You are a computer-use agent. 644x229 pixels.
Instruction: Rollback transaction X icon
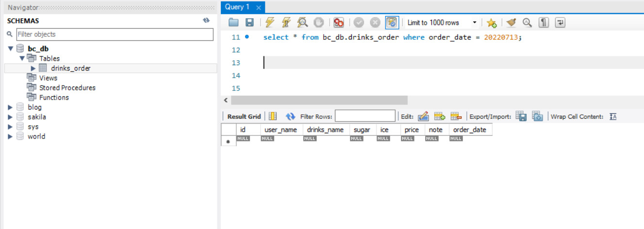(x=375, y=22)
